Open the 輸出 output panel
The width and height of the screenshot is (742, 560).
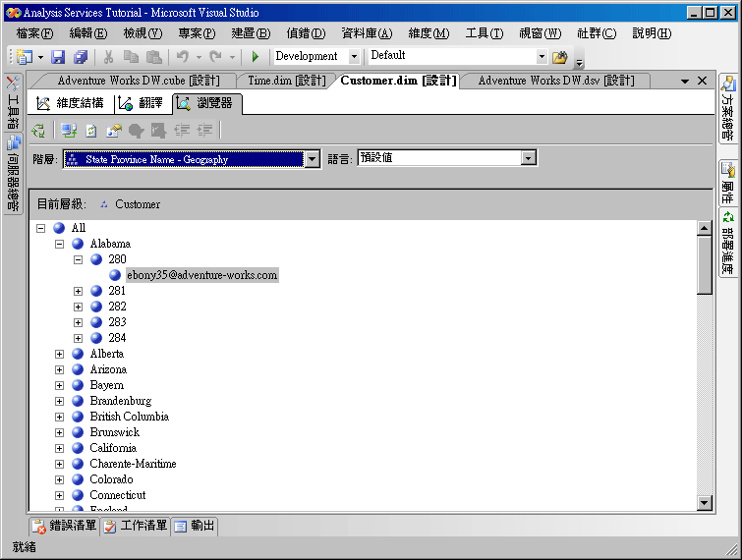(194, 526)
